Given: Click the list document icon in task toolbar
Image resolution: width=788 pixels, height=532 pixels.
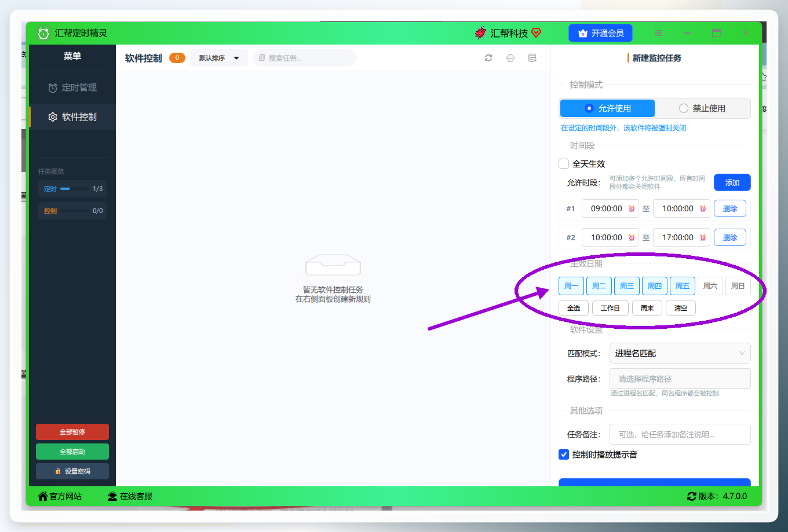Looking at the screenshot, I should click(x=532, y=58).
